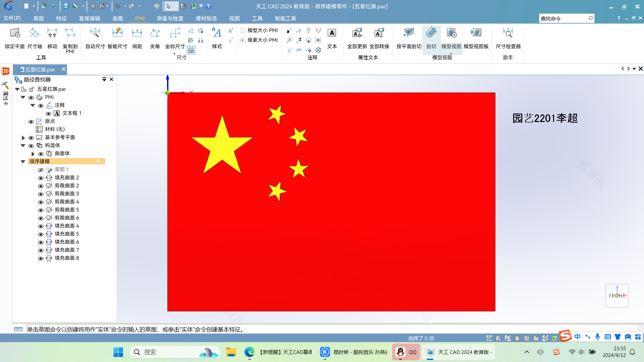Expand the 曲面体 node
644x362 pixels.
[33, 154]
